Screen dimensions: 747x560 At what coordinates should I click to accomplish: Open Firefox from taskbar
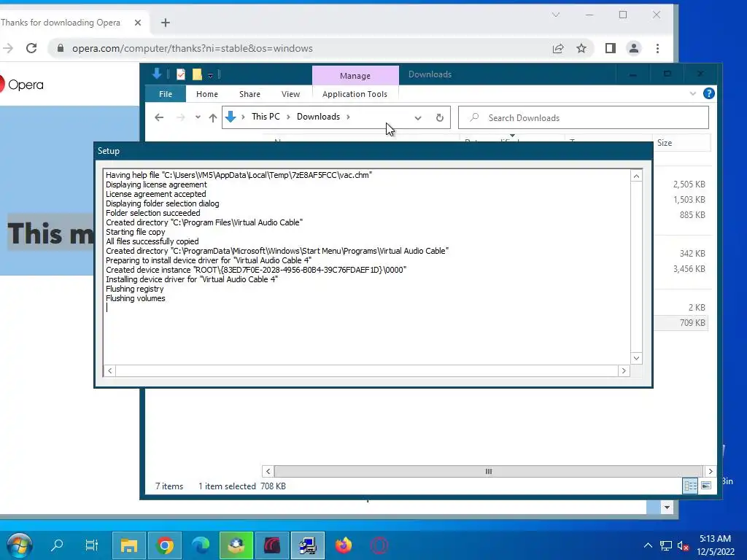click(x=343, y=545)
